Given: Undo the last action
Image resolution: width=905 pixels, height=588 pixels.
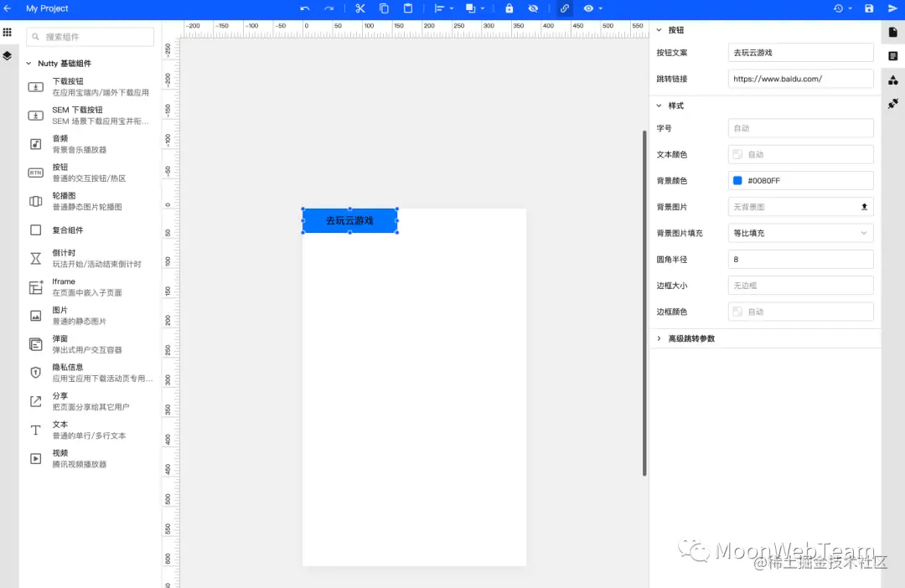Looking at the screenshot, I should coord(305,8).
